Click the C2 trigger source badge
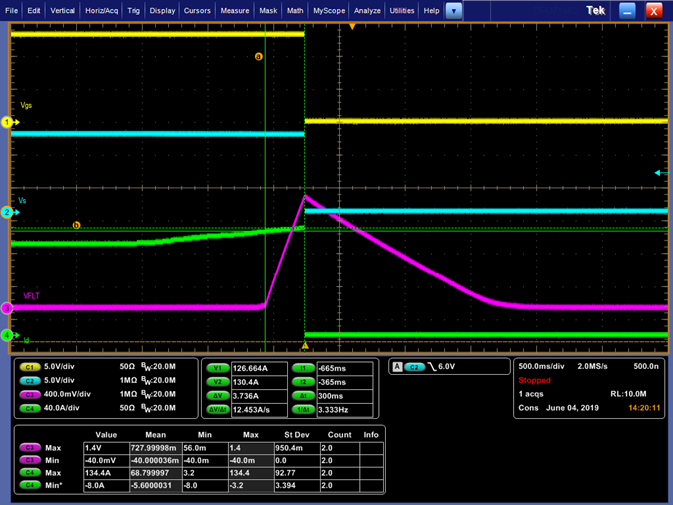This screenshot has width=673, height=505. [415, 367]
